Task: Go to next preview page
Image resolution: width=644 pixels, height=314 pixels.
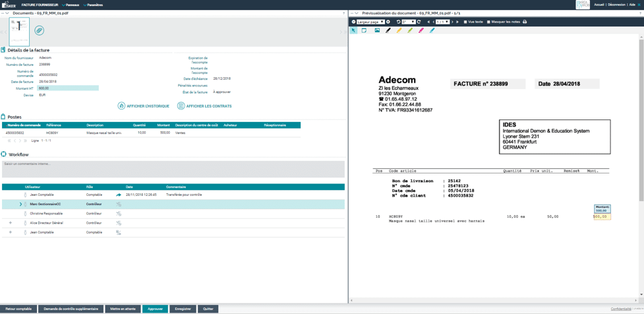Action: pos(453,22)
